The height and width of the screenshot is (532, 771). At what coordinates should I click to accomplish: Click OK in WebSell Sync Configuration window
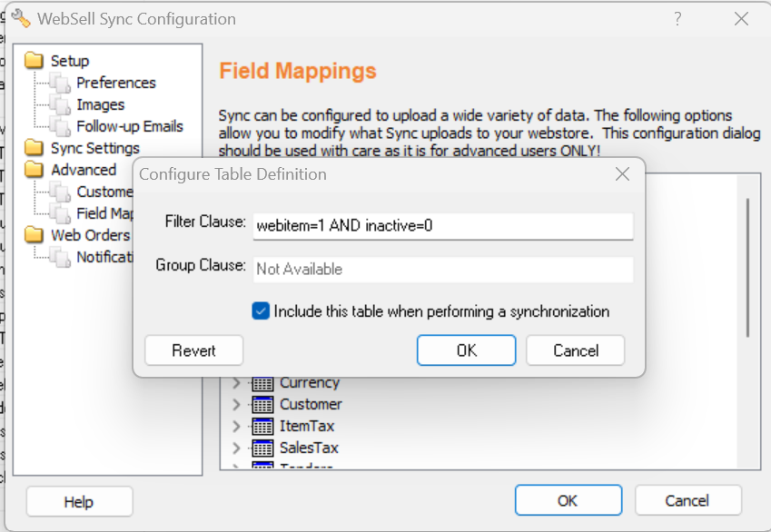pos(568,500)
